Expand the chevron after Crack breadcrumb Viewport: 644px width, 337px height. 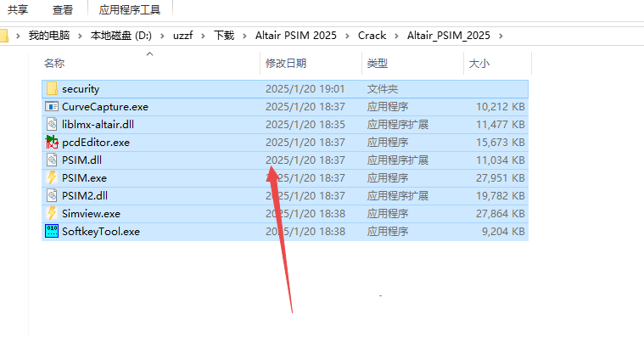tap(396, 36)
